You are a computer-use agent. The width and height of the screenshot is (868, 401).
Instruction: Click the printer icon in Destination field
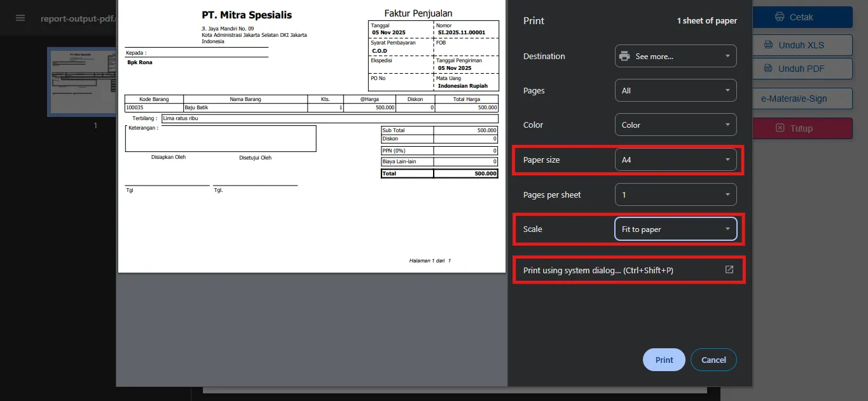(x=624, y=56)
